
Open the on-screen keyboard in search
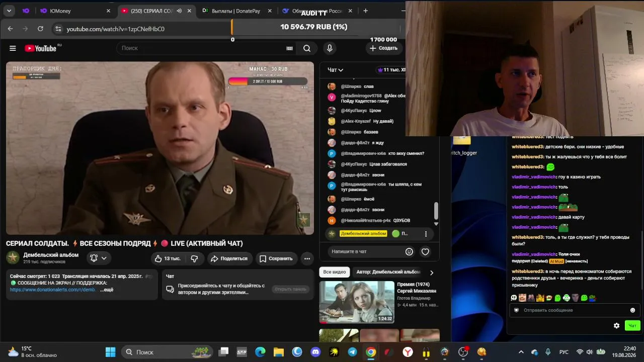(x=289, y=48)
